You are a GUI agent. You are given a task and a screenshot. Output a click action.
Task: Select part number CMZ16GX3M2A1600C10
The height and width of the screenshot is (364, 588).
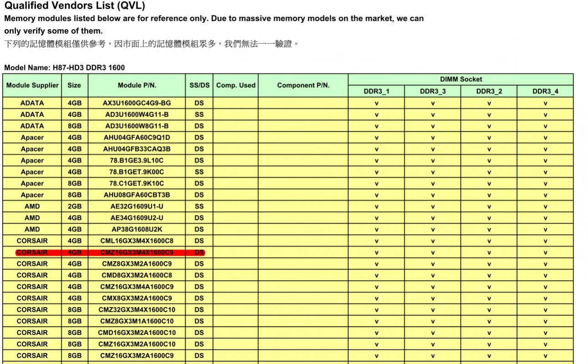pyautogui.click(x=137, y=344)
